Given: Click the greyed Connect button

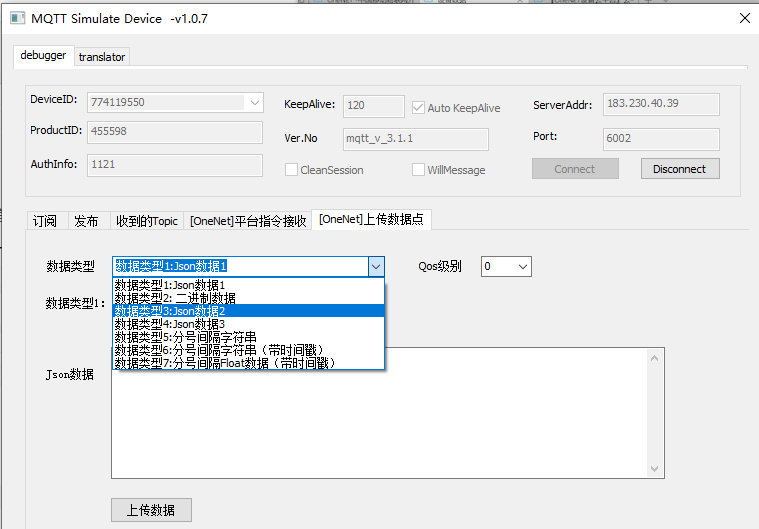Looking at the screenshot, I should (575, 169).
